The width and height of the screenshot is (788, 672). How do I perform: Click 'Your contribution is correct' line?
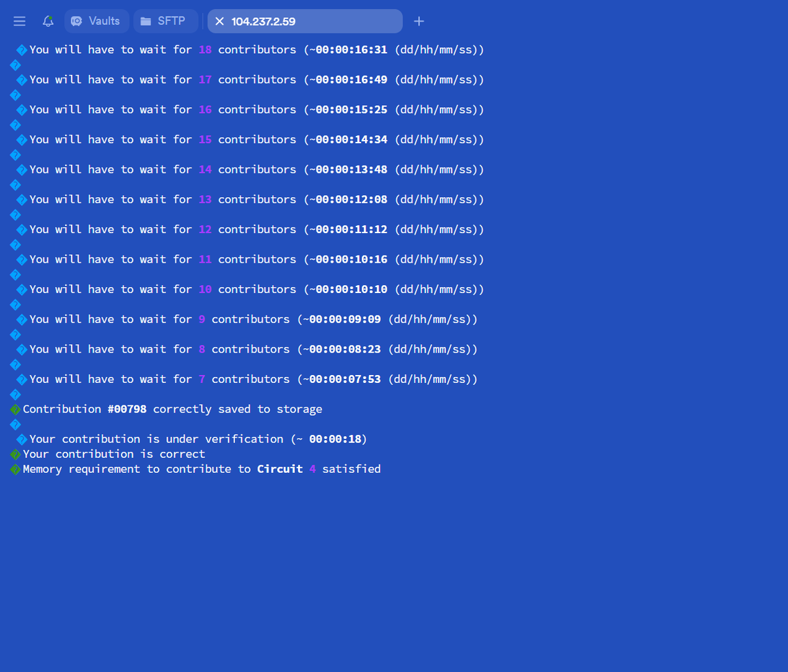click(x=108, y=454)
